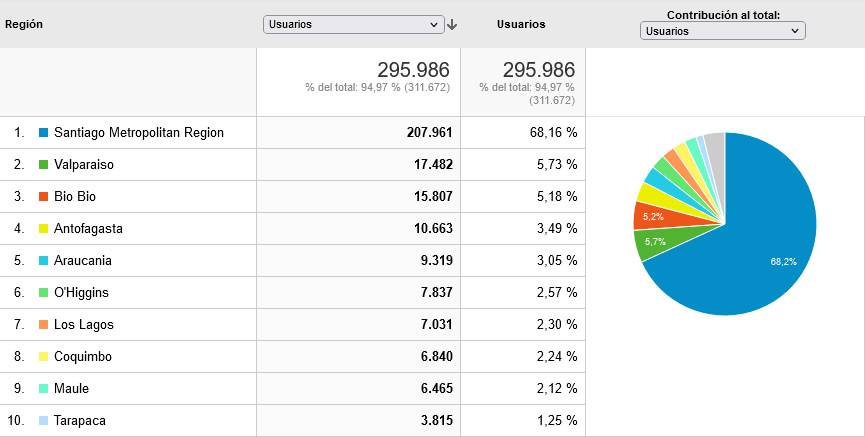
Task: Open the Valparaiso region link
Action: (x=84, y=164)
